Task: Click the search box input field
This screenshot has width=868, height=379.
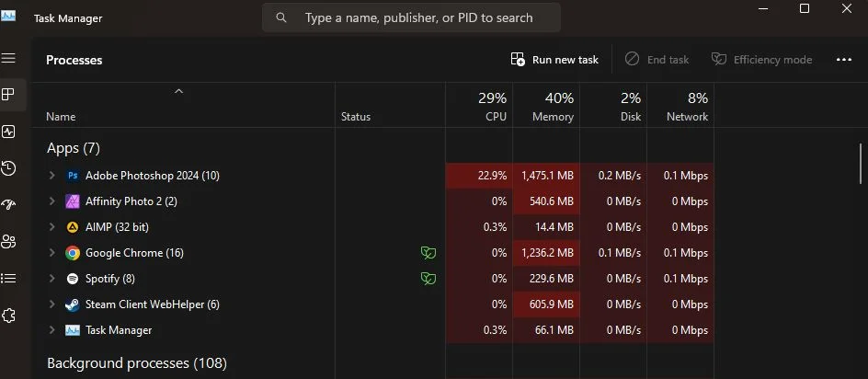Action: click(x=411, y=17)
